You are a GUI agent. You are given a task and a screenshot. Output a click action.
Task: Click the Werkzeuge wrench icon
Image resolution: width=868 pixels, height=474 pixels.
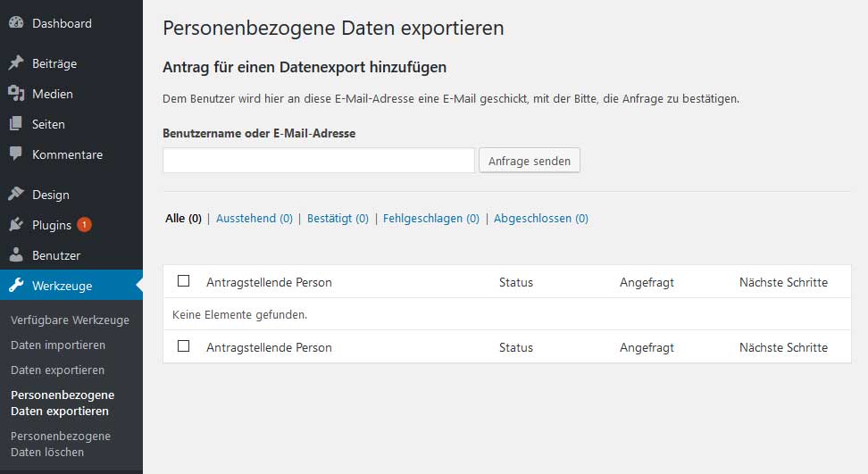16,286
